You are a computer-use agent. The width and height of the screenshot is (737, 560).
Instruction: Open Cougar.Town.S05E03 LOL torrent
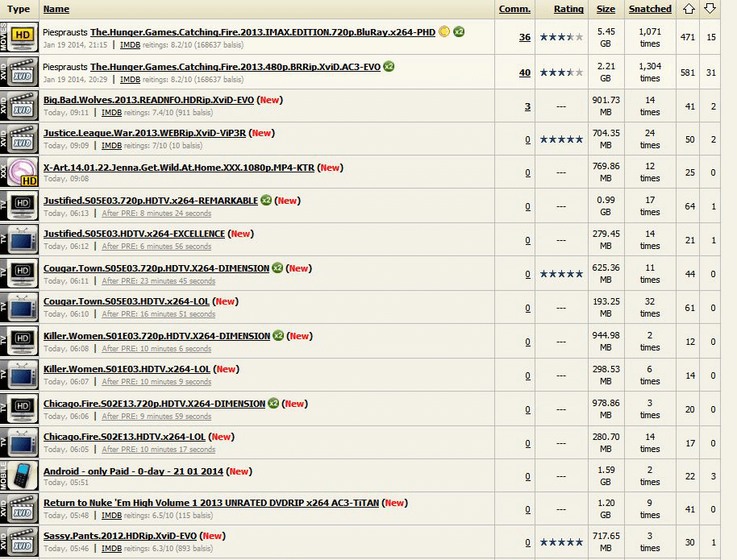(x=126, y=301)
